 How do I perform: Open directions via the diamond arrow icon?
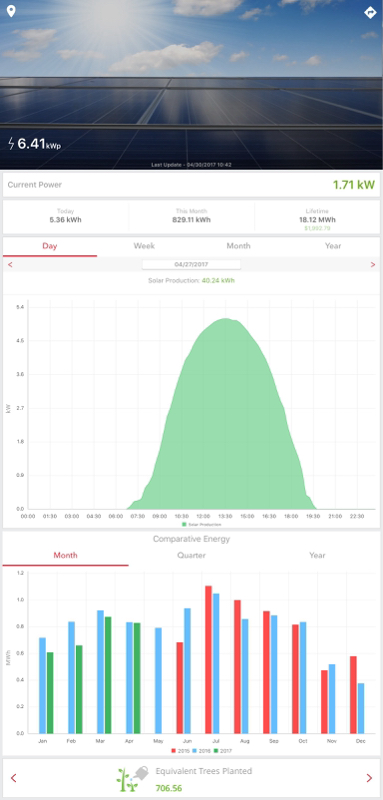click(371, 13)
